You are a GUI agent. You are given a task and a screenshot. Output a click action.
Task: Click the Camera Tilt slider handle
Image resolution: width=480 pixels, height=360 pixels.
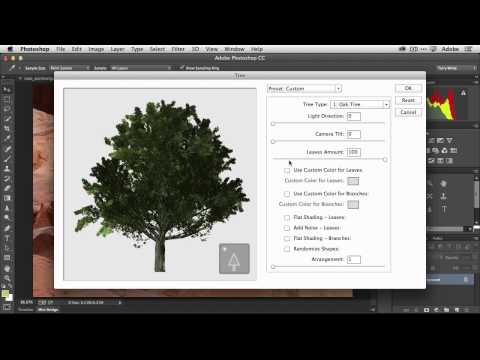pos(273,142)
